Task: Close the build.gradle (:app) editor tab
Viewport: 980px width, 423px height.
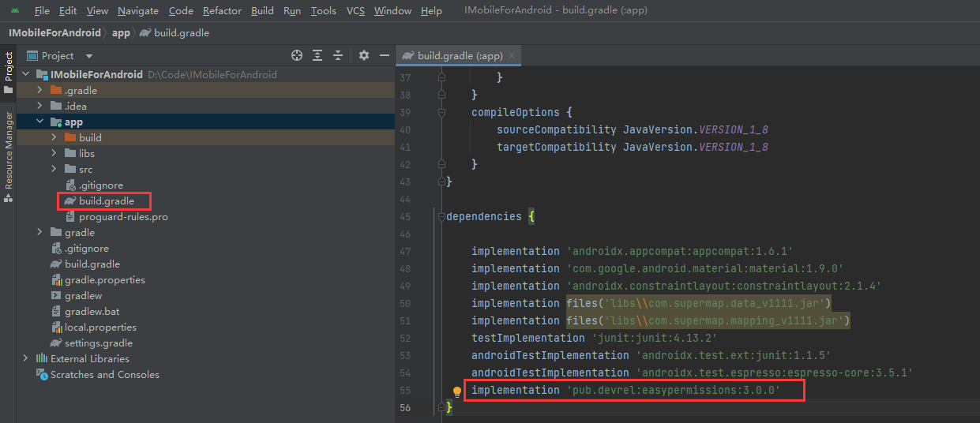Action: (x=512, y=56)
